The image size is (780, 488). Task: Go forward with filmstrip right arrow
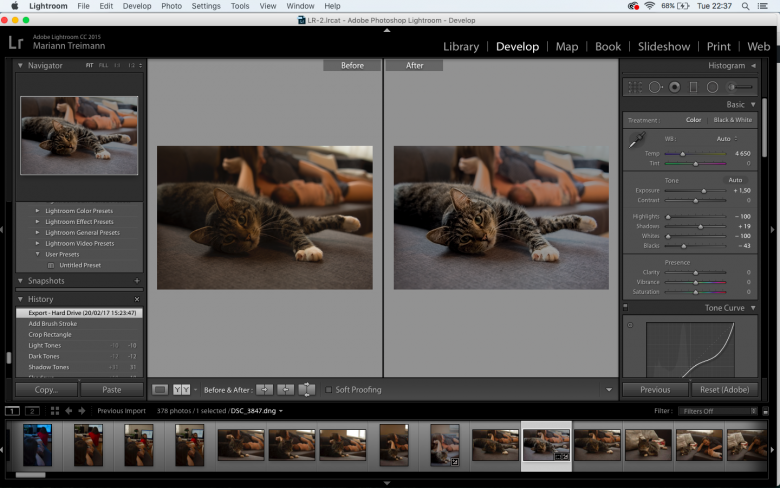point(82,411)
